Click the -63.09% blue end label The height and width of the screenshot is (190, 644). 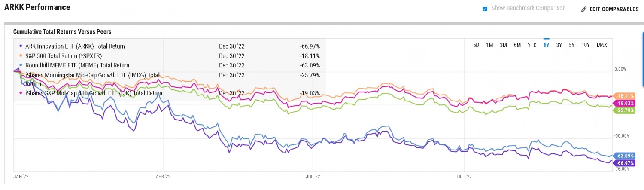pos(625,156)
